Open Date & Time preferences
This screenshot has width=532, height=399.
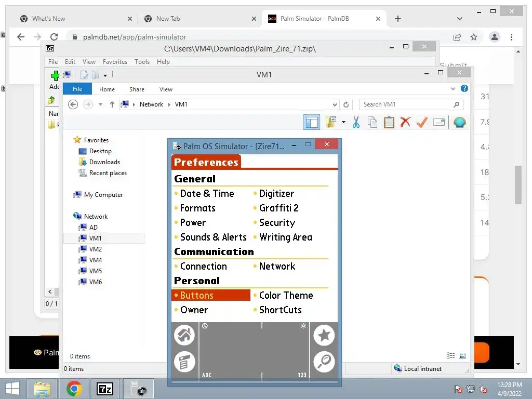pyautogui.click(x=207, y=193)
